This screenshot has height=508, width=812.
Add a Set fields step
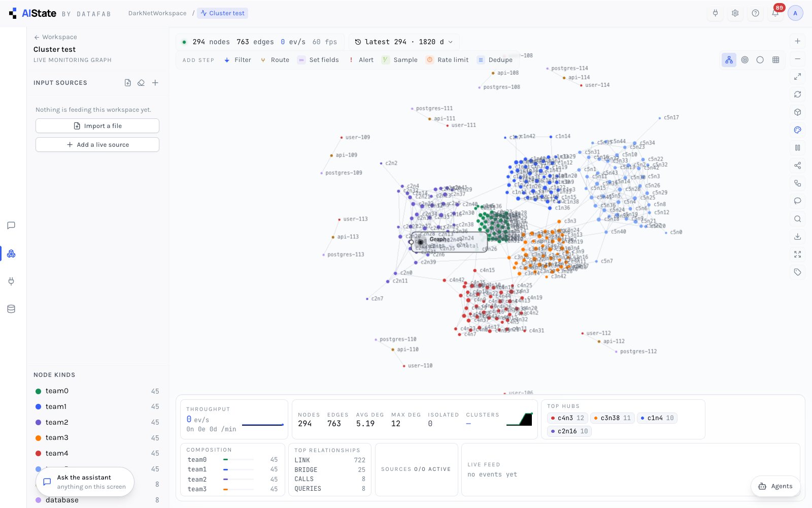point(318,60)
